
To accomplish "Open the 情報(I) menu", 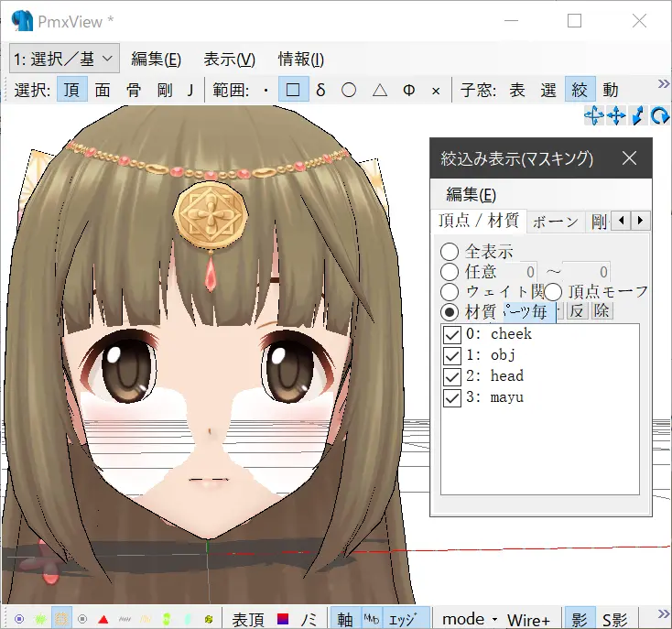I will pos(301,59).
